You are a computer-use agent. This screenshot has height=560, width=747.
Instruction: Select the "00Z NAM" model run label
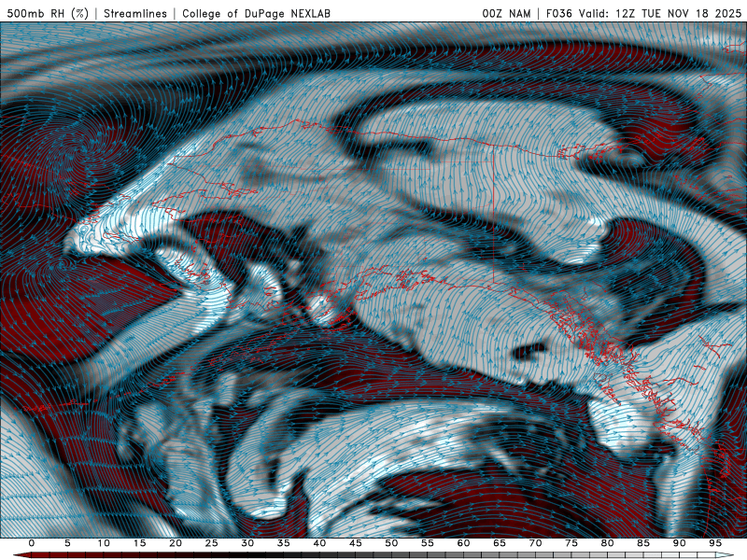coord(506,13)
